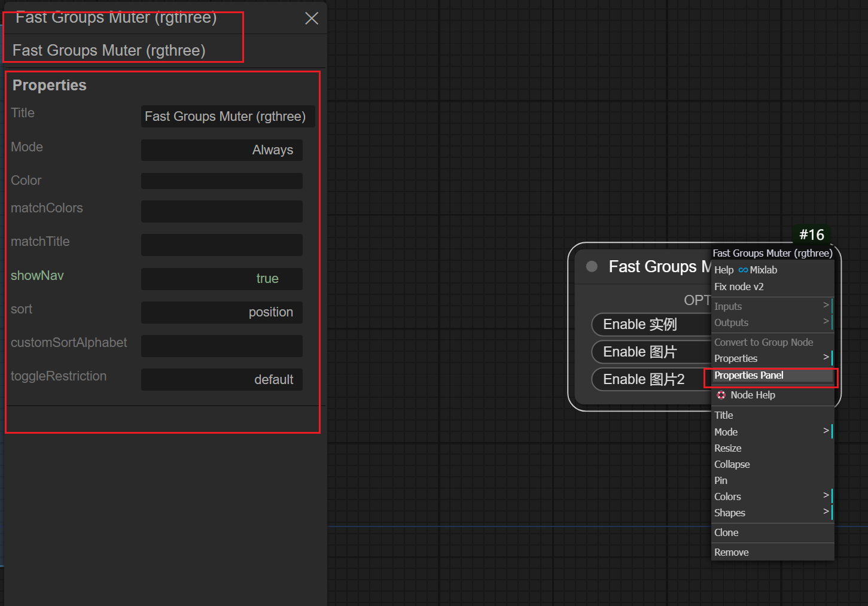Image resolution: width=868 pixels, height=606 pixels.
Task: Choose Clone in the context menu
Action: tap(726, 532)
